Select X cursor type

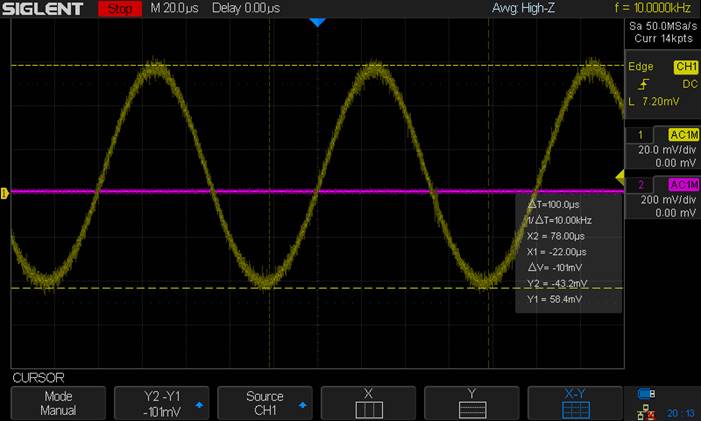pyautogui.click(x=367, y=403)
